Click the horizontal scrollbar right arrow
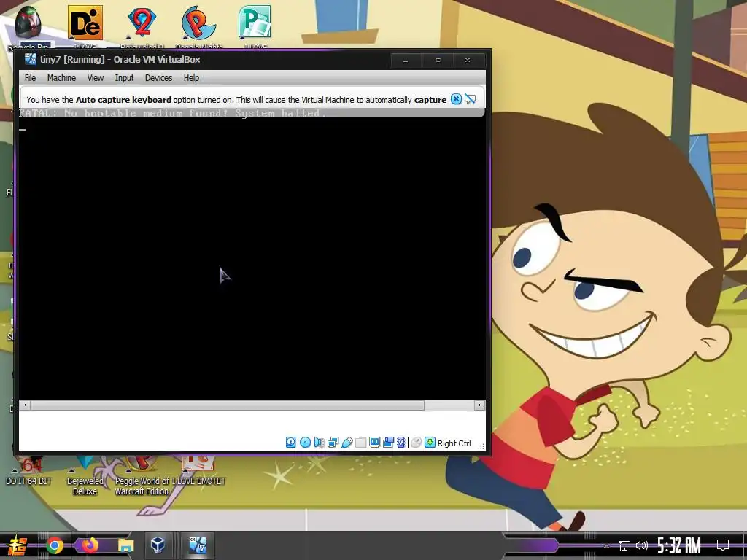747x560 pixels. click(479, 405)
